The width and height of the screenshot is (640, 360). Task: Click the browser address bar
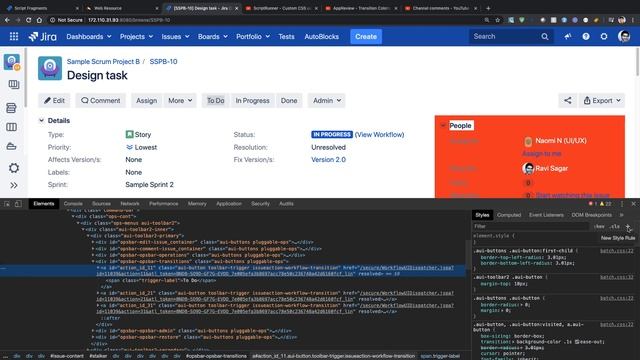tap(265, 20)
